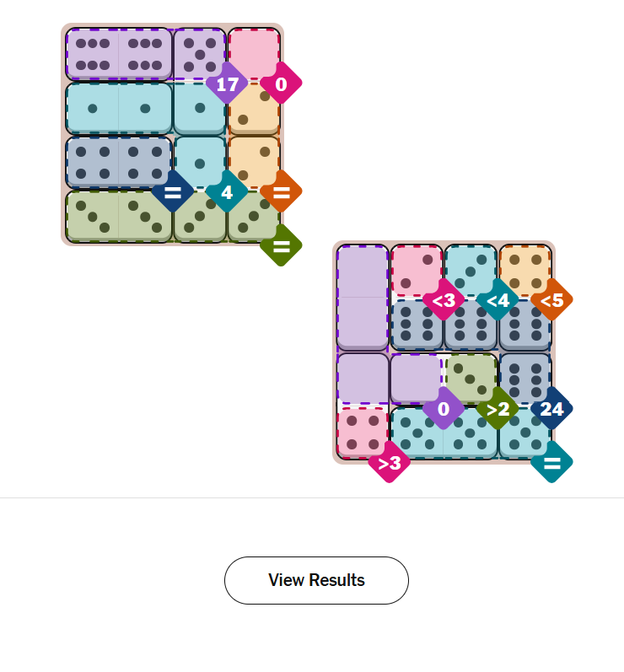The image size is (624, 672).
Task: Click the pink tile with four pips
Action: (x=362, y=432)
